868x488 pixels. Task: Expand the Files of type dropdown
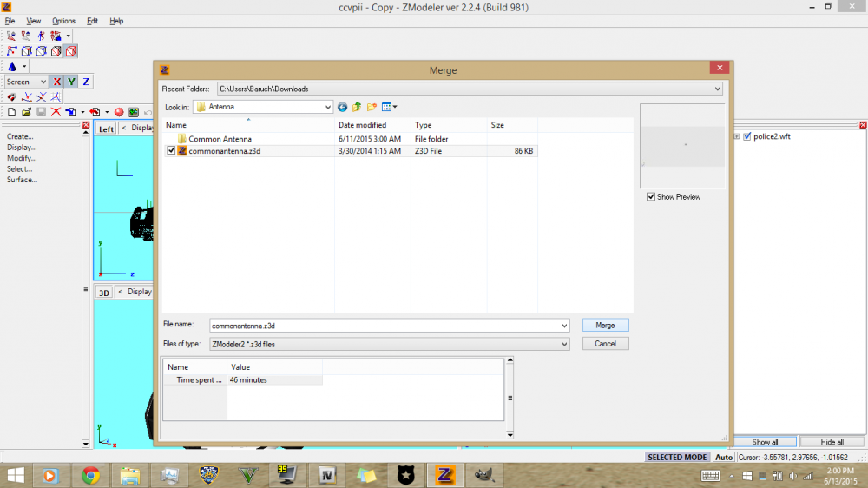coord(564,344)
